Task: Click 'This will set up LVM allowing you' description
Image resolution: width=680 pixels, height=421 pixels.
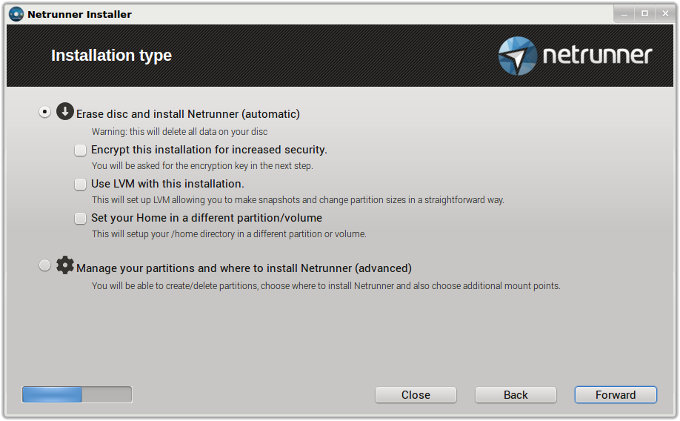Action: pyautogui.click(x=298, y=200)
